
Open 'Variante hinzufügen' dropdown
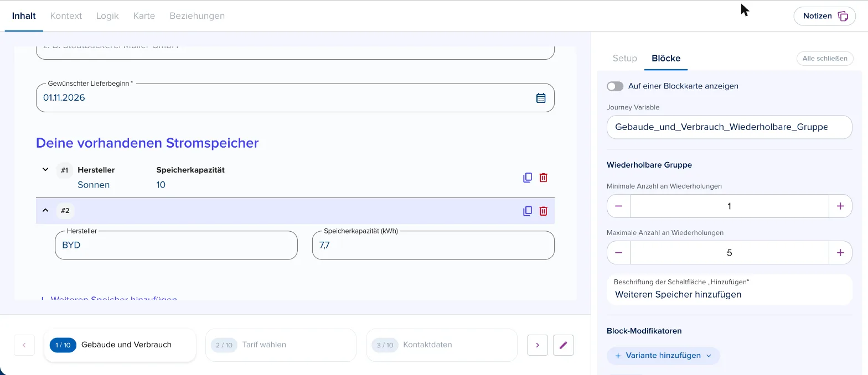[x=663, y=356]
